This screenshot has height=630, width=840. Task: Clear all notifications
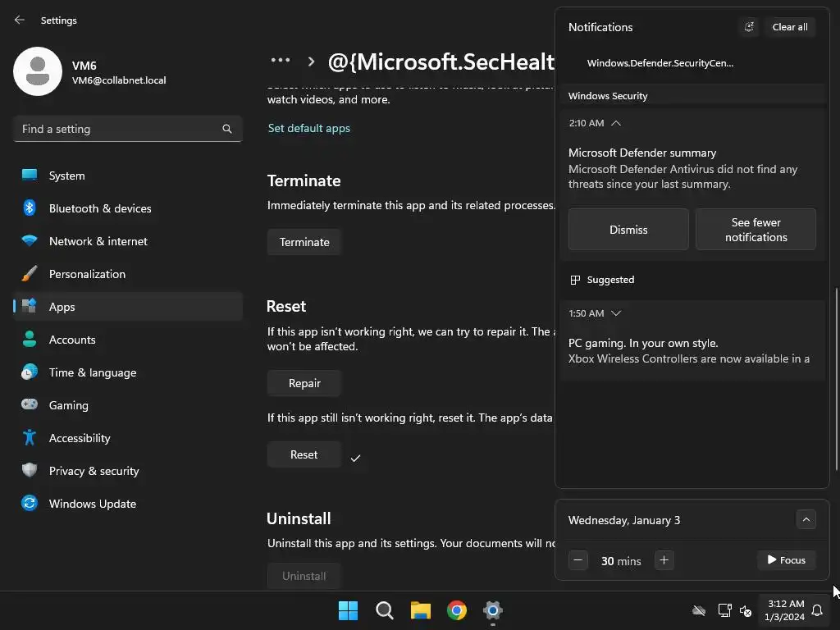coord(790,27)
